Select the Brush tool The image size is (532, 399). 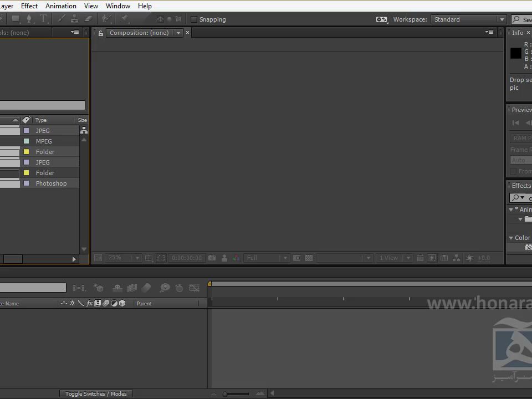click(x=61, y=19)
